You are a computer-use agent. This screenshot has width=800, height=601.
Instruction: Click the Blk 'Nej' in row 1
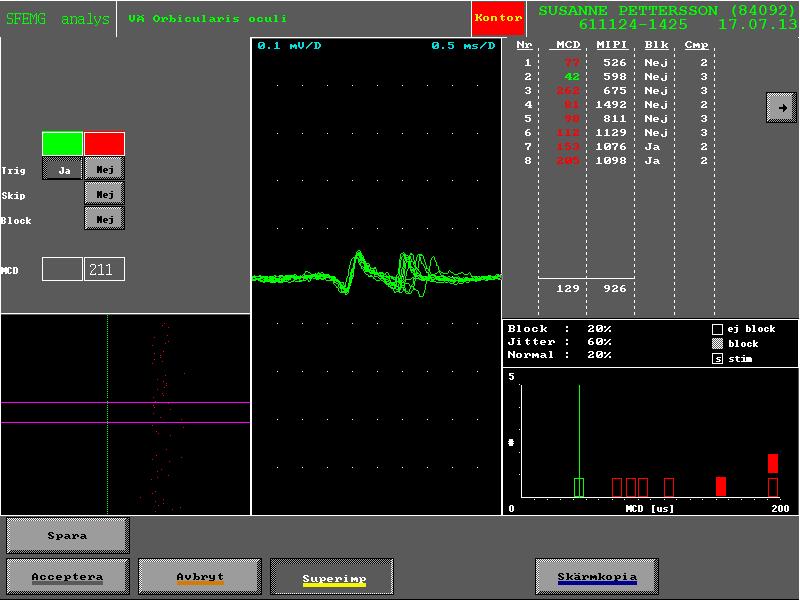656,62
